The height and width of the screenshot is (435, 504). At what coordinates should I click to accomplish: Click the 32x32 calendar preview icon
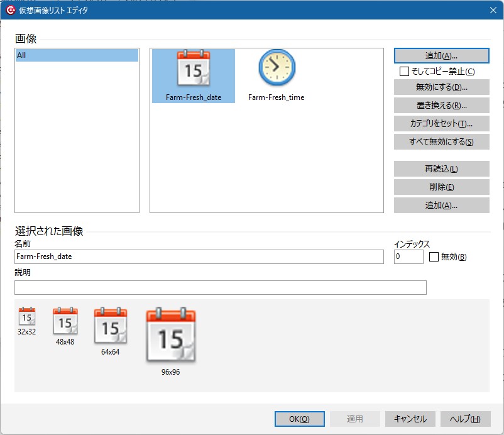(x=27, y=316)
